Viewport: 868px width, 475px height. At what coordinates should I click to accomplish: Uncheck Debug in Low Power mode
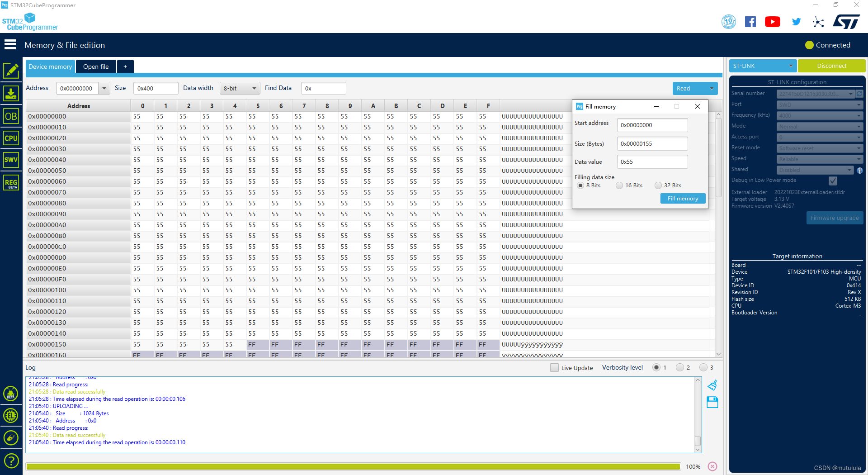pyautogui.click(x=833, y=180)
